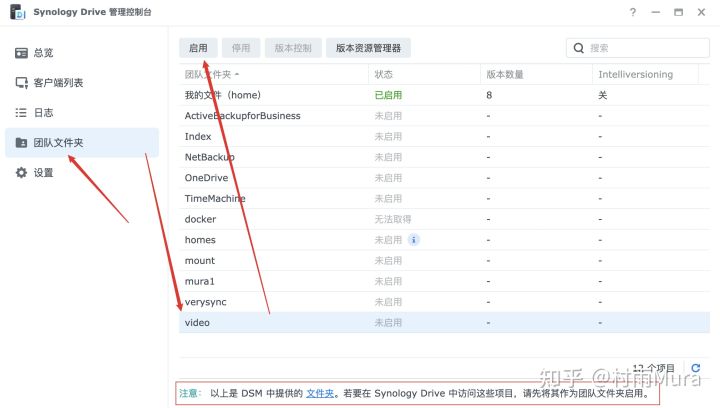Open the 总览 overview page

click(x=82, y=53)
